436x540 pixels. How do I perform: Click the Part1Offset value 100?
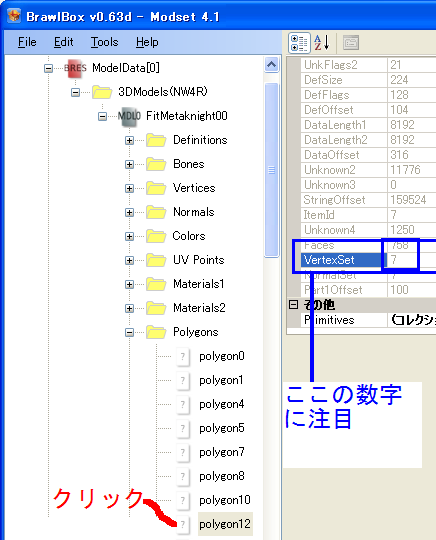(399, 290)
